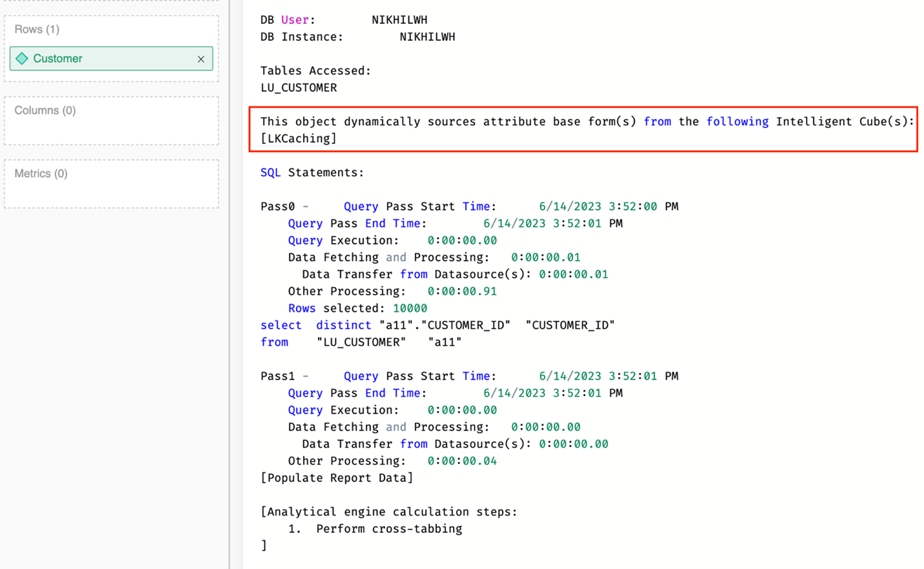
Task: Click the Columns (0) drop zone
Action: [111, 121]
